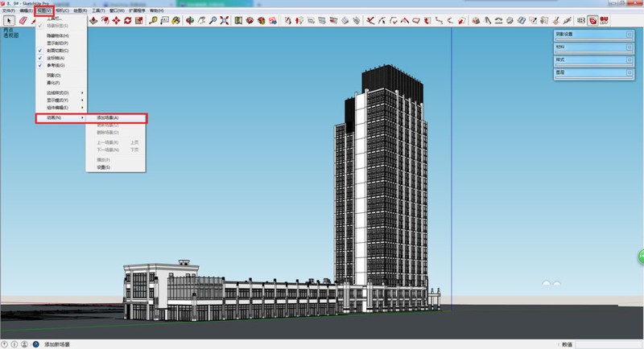Screen dimensions: 644x349
Task: Expand the 边线样式 submenu
Action: point(61,92)
